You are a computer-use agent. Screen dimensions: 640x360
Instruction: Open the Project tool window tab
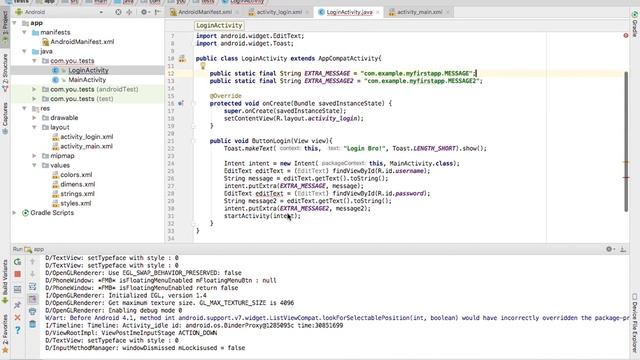coord(5,27)
